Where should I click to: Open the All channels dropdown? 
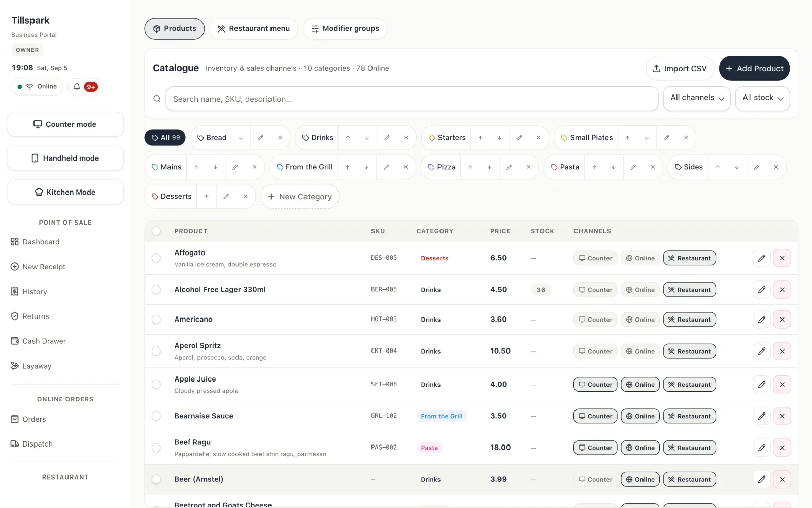pyautogui.click(x=697, y=98)
